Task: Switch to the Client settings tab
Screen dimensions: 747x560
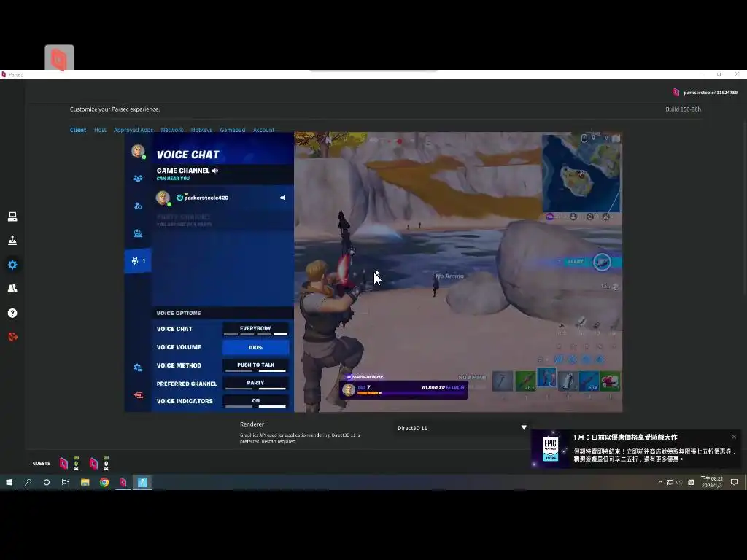Action: coord(78,130)
